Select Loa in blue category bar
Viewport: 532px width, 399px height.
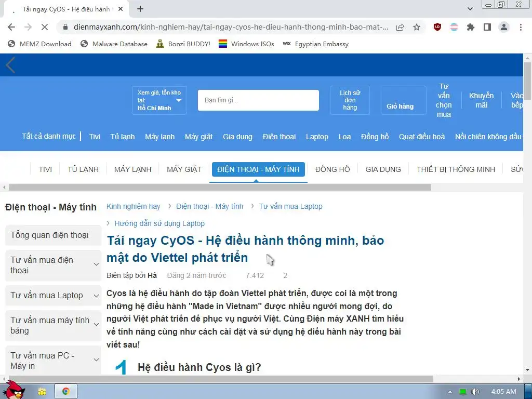pyautogui.click(x=344, y=137)
